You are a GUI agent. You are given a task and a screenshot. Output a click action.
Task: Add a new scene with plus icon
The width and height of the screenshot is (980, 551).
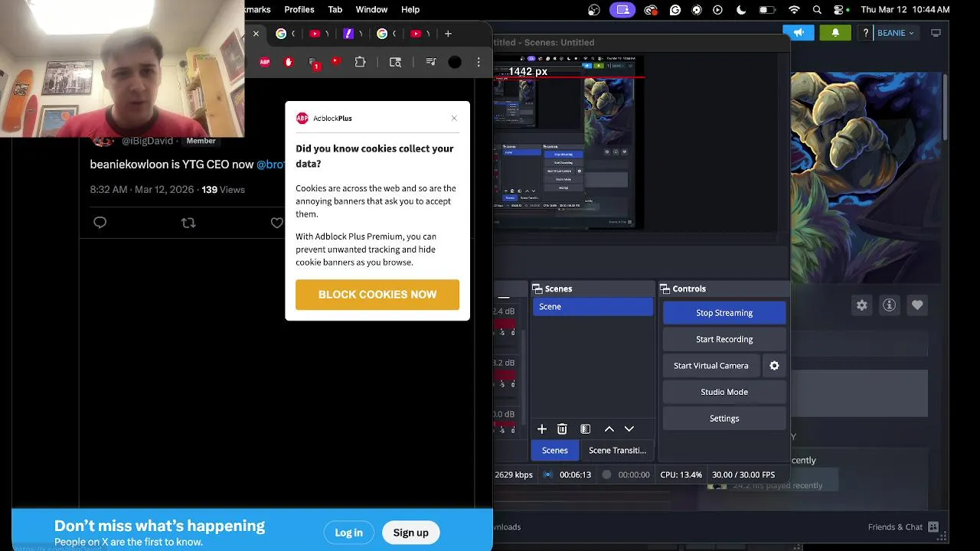coord(542,429)
